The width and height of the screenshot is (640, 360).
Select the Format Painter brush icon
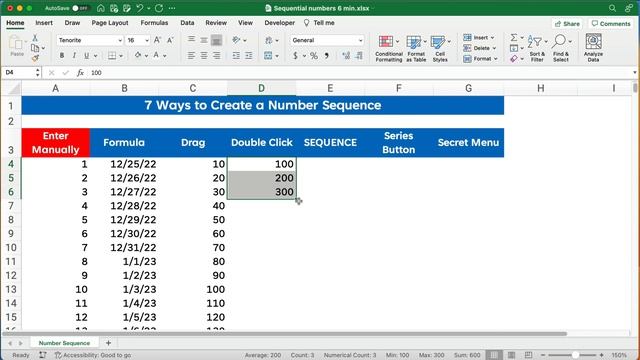point(35,58)
